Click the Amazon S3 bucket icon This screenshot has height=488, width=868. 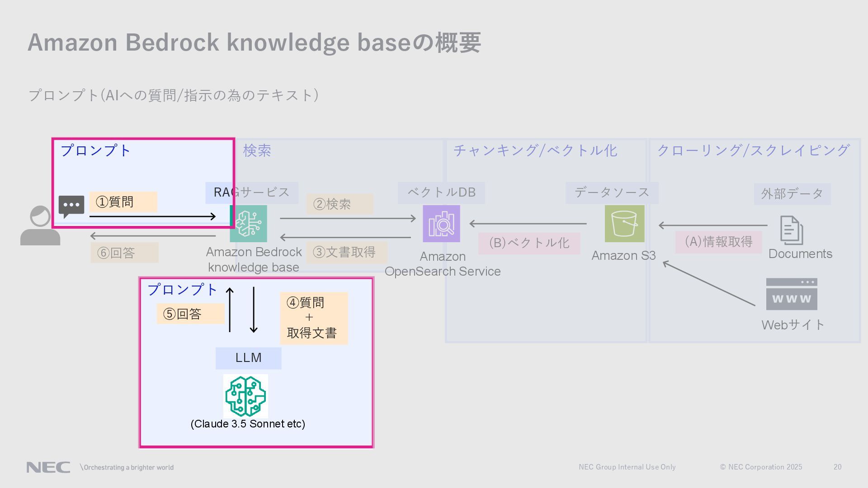click(x=624, y=224)
